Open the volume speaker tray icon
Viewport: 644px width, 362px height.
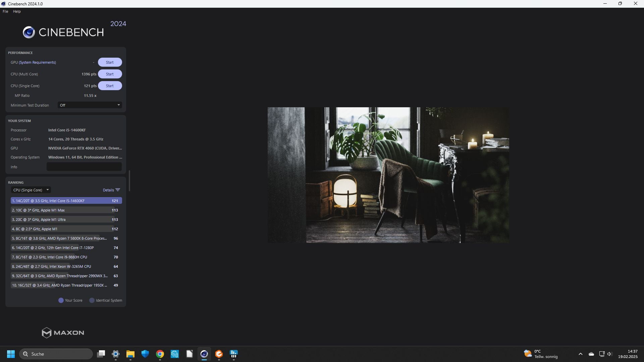pyautogui.click(x=609, y=354)
